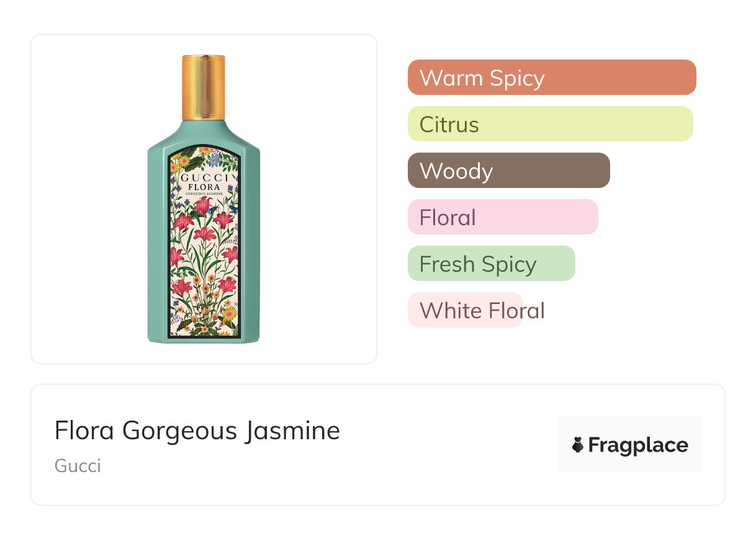Image resolution: width=756 pixels, height=536 pixels.
Task: Click the Fragplace wordmark text
Action: (x=638, y=445)
